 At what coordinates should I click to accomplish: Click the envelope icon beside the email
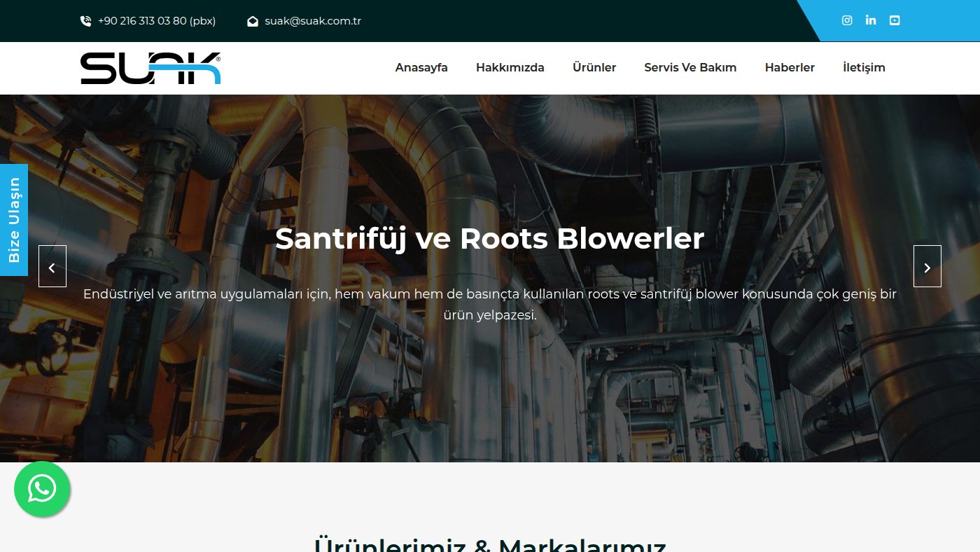(x=253, y=21)
